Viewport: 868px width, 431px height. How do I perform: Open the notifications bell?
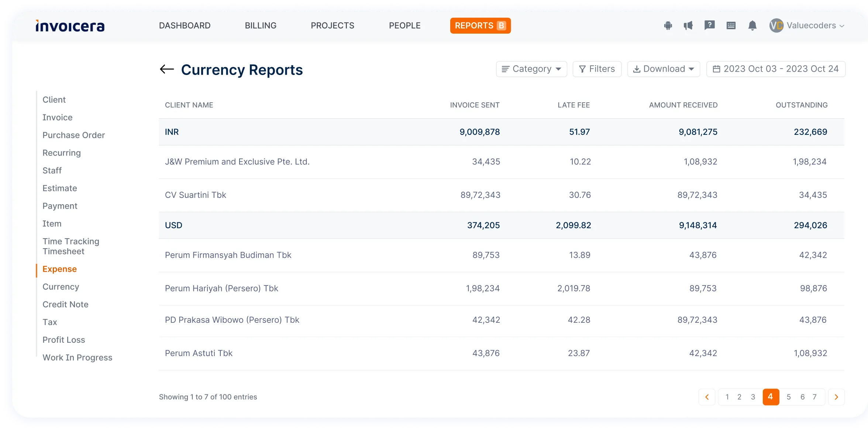(752, 25)
